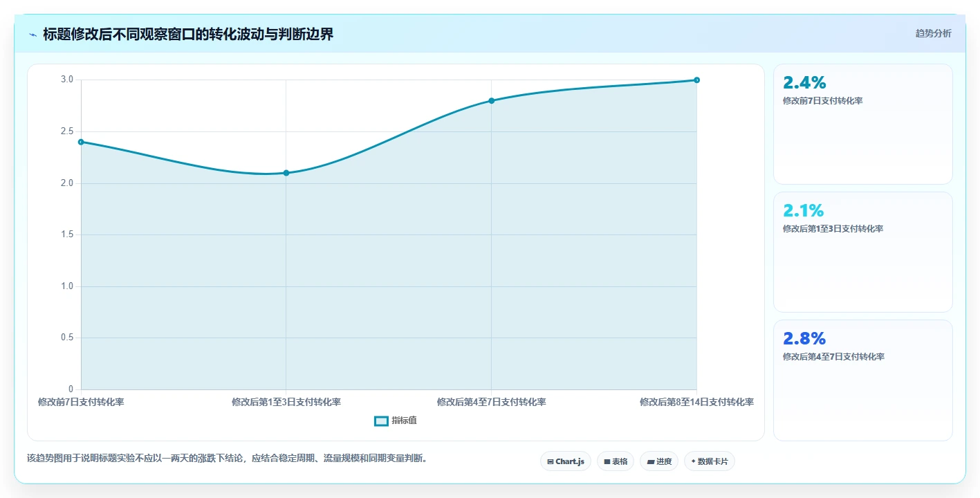Image resolution: width=980 pixels, height=498 pixels.
Task: Click data point for 修改前7日支付转化率
Action: pyautogui.click(x=81, y=142)
